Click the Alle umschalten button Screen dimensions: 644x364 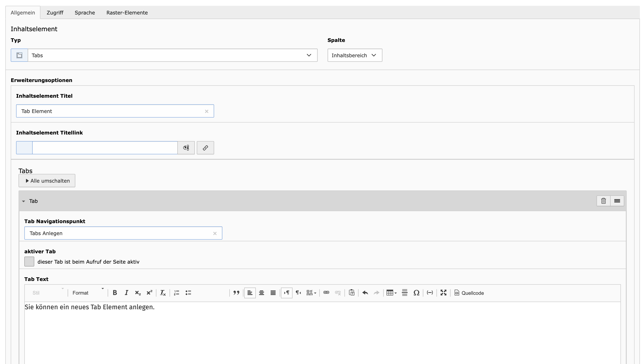point(47,181)
